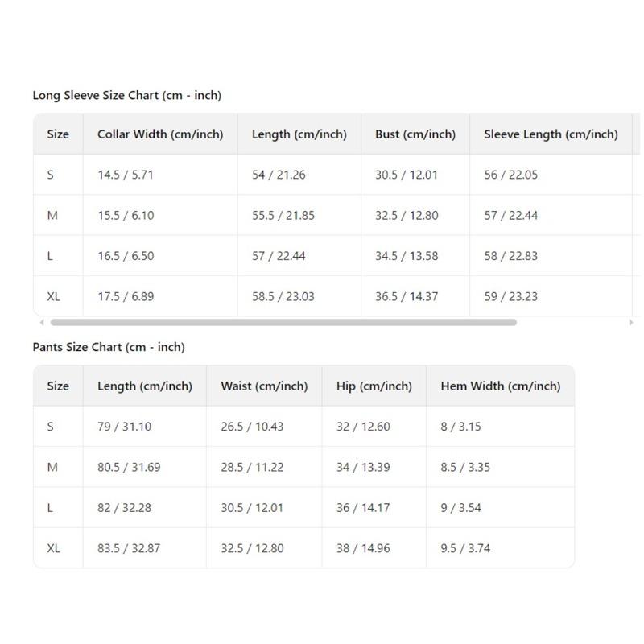Select the XL size cell in the pants chart
Screen dimensions: 644x644
click(x=54, y=548)
